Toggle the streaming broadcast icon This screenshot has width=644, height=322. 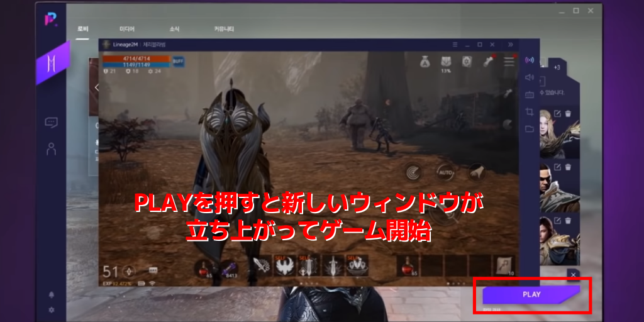pos(530,60)
